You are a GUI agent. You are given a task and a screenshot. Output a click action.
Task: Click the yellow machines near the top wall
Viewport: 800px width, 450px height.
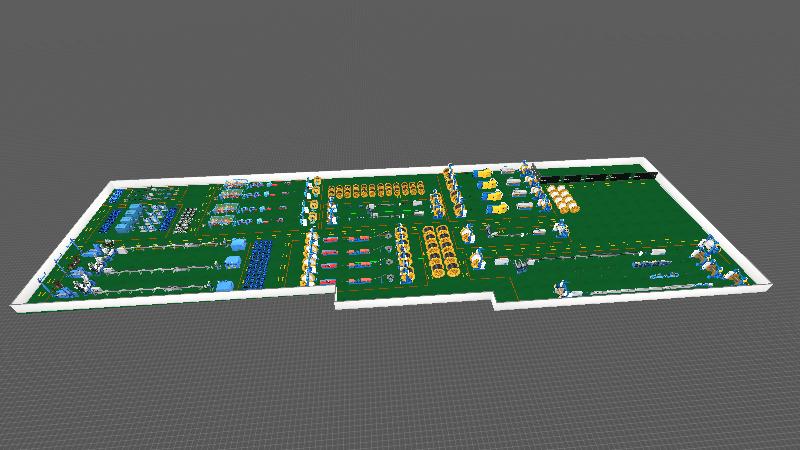490,189
